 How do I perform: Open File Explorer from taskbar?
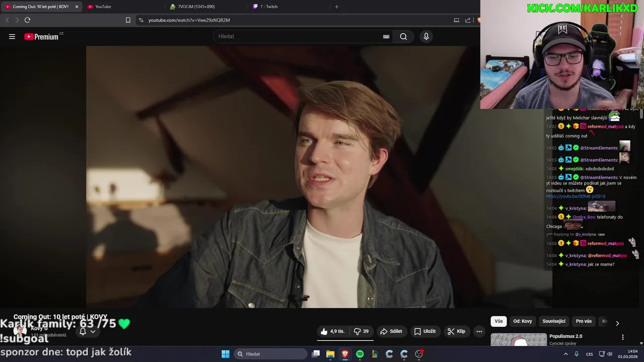click(x=331, y=354)
